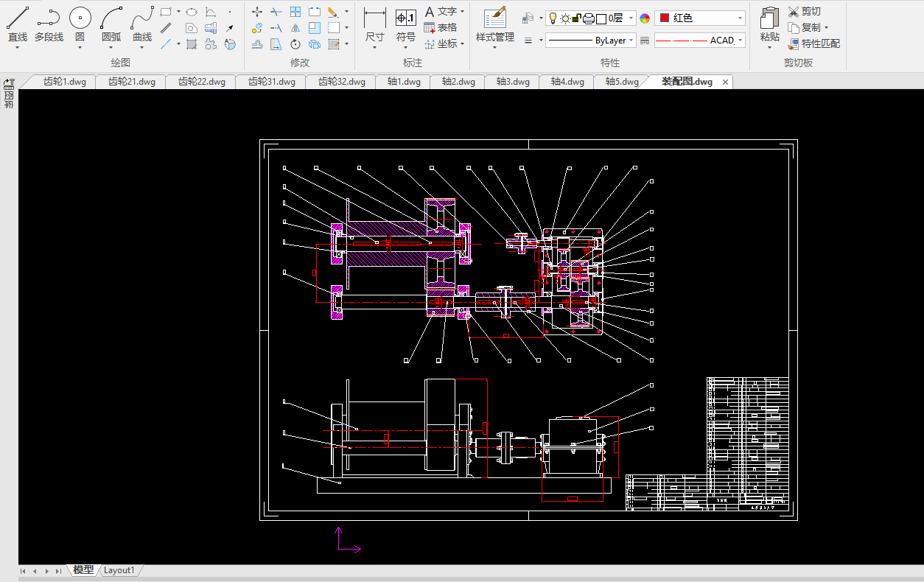Toggle the layer lock padlock icon
The width and height of the screenshot is (924, 582).
(576, 18)
